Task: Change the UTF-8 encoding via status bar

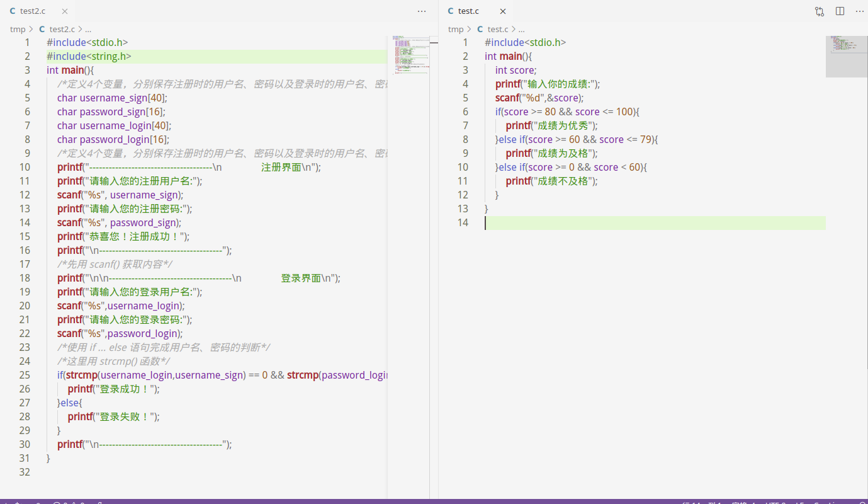Action: pyautogui.click(x=772, y=502)
